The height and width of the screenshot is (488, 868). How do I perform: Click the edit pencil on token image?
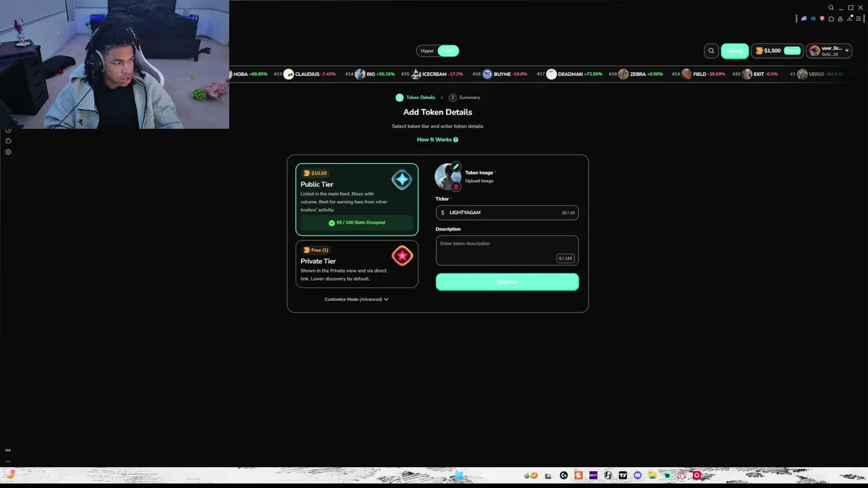[x=456, y=167]
